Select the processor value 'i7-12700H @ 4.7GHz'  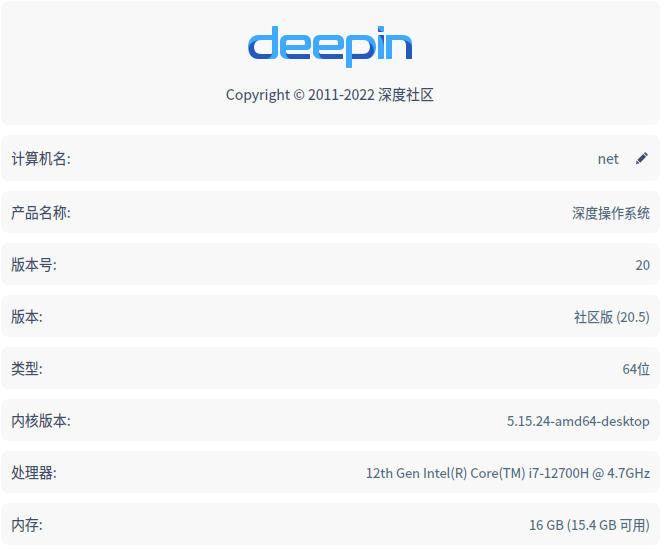[x=589, y=473]
